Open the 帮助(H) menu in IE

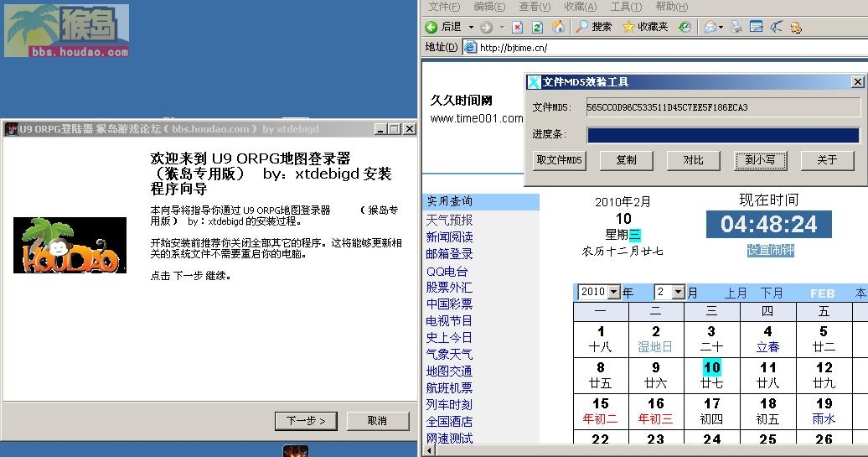point(671,7)
